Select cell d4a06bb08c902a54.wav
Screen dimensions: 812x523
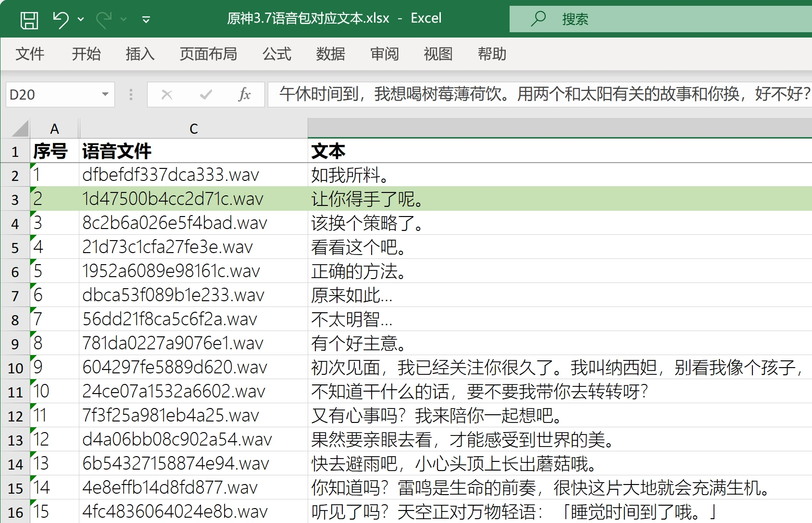pyautogui.click(x=194, y=440)
